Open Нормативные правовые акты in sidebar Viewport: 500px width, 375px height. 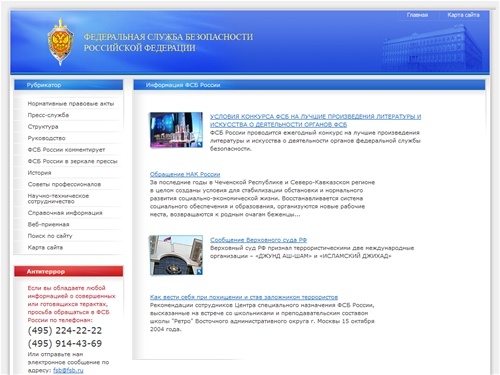tap(71, 104)
